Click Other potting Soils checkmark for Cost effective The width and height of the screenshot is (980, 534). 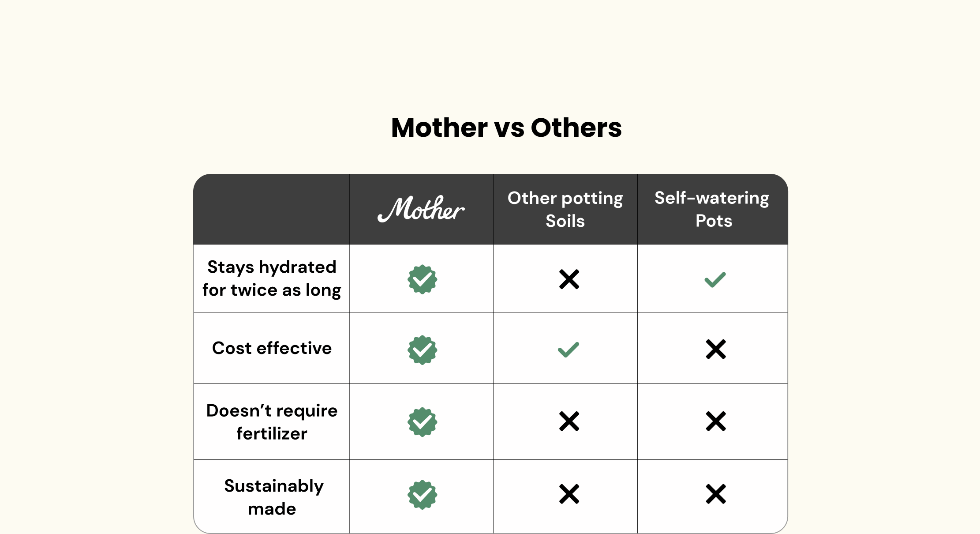point(568,350)
